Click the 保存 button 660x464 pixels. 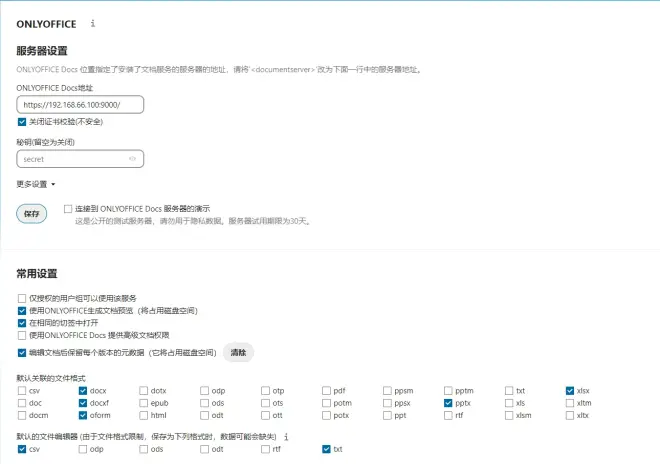32,213
